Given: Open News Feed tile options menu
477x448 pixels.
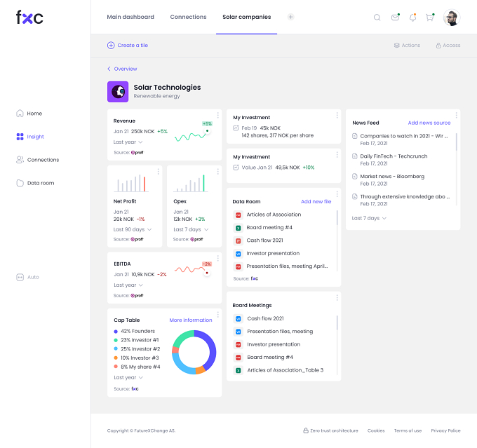Looking at the screenshot, I should pyautogui.click(x=457, y=115).
